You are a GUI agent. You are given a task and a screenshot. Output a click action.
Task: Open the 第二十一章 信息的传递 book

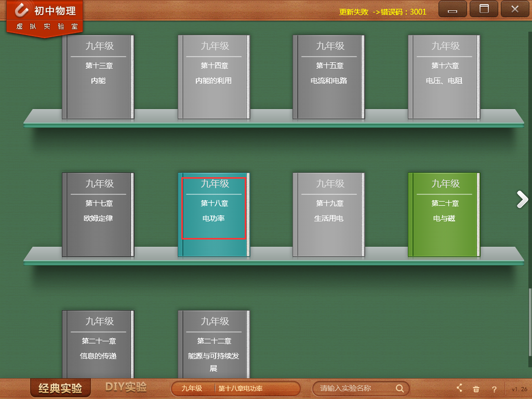pyautogui.click(x=98, y=344)
